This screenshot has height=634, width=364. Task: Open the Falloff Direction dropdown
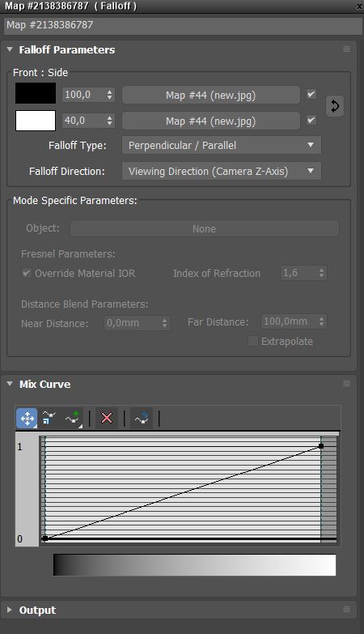pos(222,171)
